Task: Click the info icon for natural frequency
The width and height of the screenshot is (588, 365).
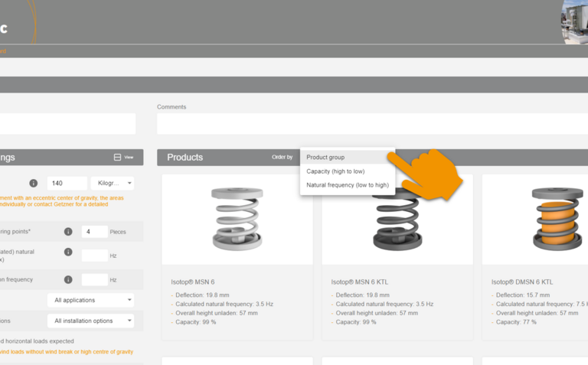Action: (x=68, y=252)
